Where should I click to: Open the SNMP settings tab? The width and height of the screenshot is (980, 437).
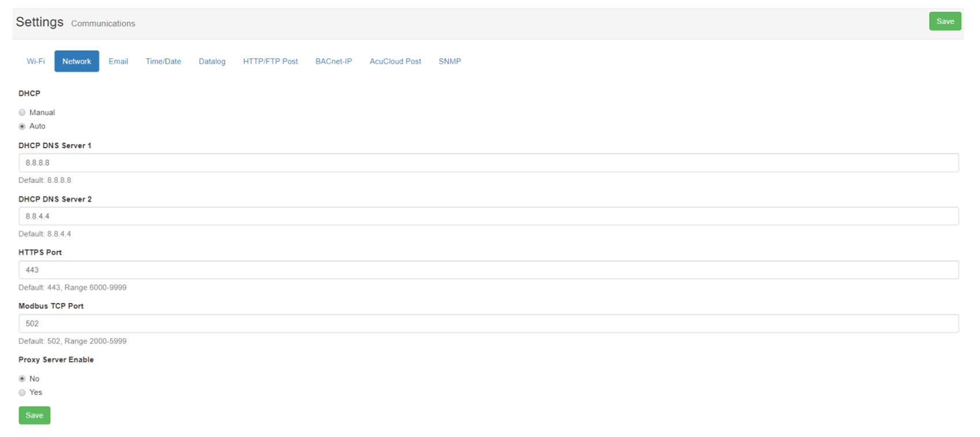click(x=450, y=61)
